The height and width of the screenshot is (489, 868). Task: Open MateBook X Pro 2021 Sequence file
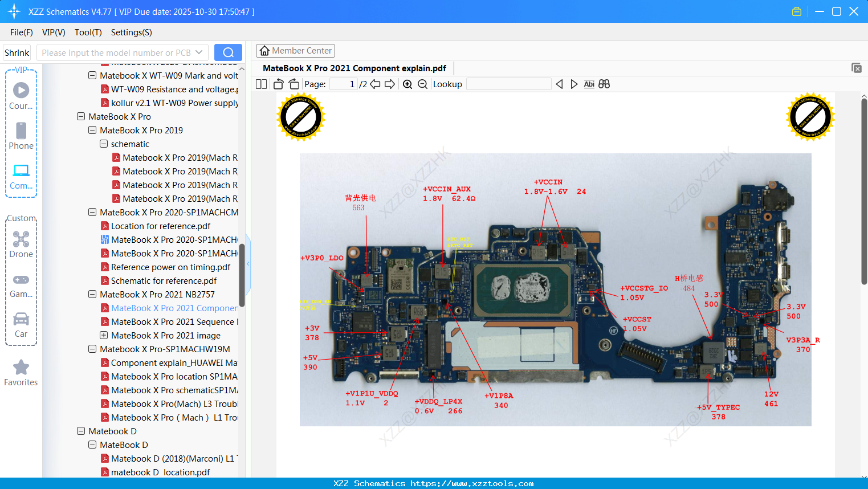click(170, 321)
